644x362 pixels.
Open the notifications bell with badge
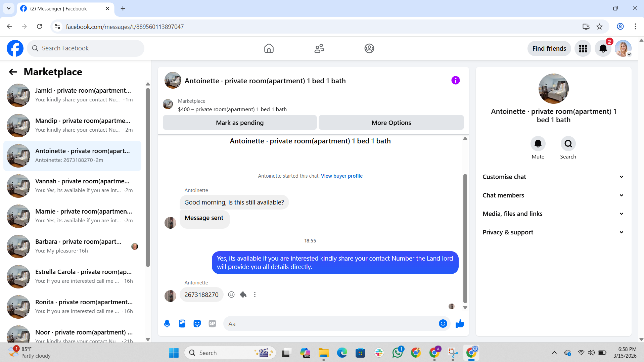(x=603, y=48)
